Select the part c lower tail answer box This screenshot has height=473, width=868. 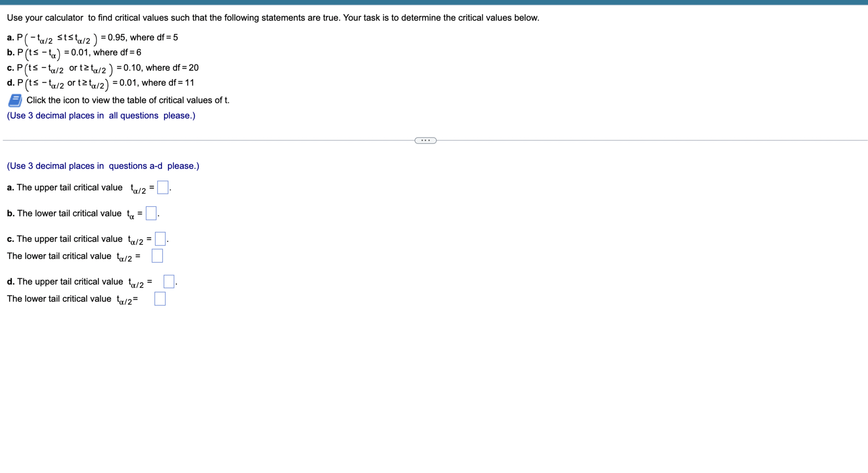point(157,256)
